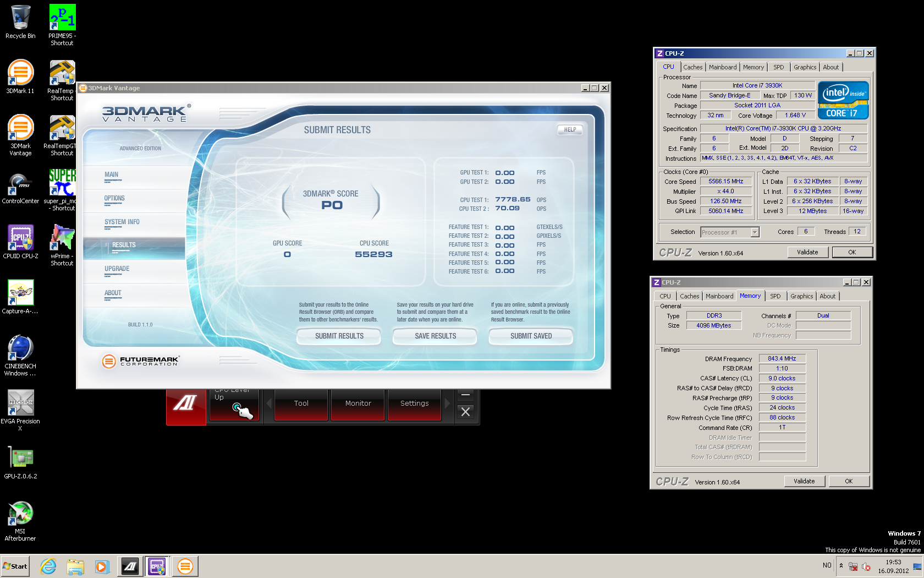The width and height of the screenshot is (924, 578).
Task: Click the SAVE RESULTS button
Action: tap(435, 336)
